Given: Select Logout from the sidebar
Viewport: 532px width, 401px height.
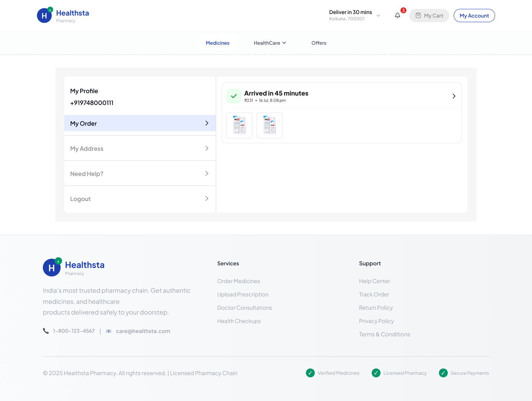Looking at the screenshot, I should tap(140, 199).
